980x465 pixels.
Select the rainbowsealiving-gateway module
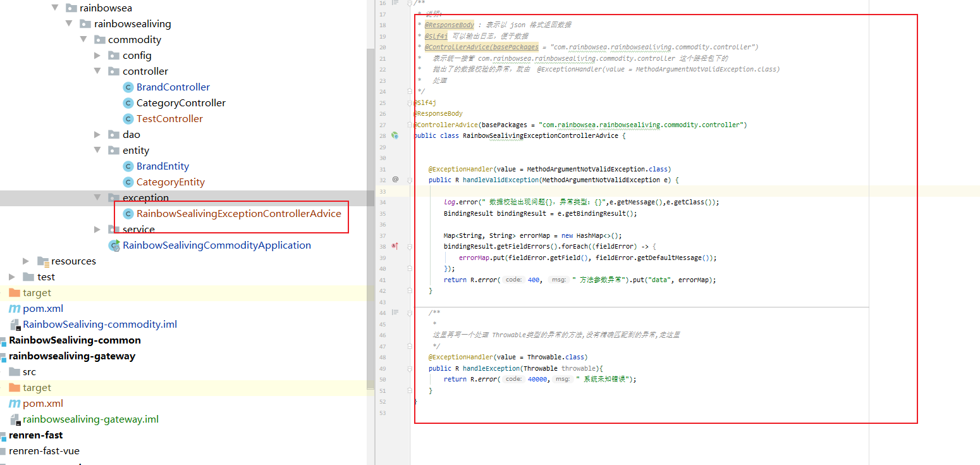(x=72, y=356)
